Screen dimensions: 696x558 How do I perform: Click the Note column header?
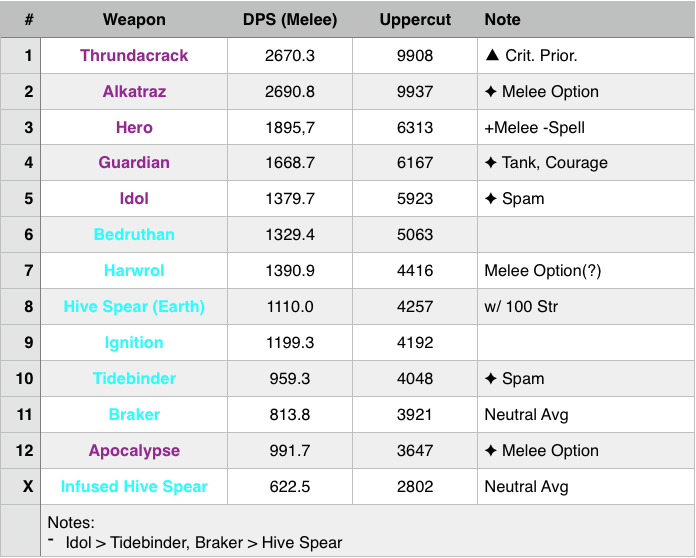(x=502, y=19)
